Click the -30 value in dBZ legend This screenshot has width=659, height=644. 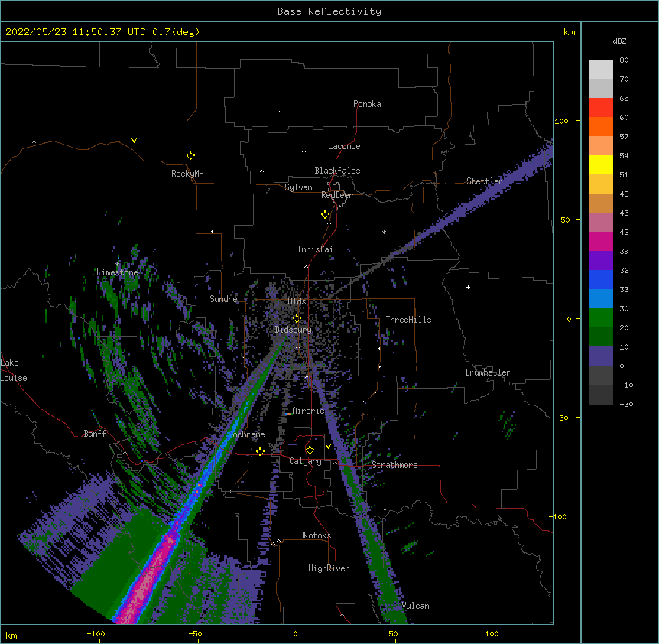point(626,404)
